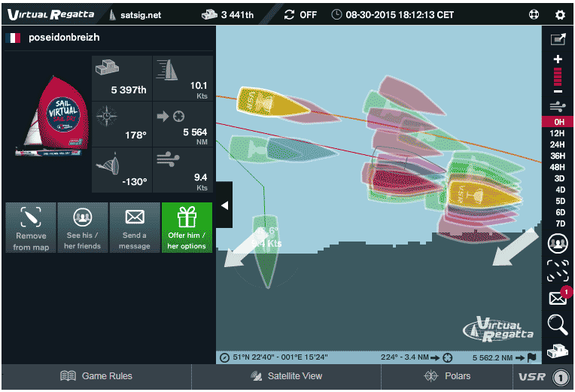Zoom out with the minus button
Image resolution: width=575 pixels, height=392 pixels.
click(x=558, y=91)
